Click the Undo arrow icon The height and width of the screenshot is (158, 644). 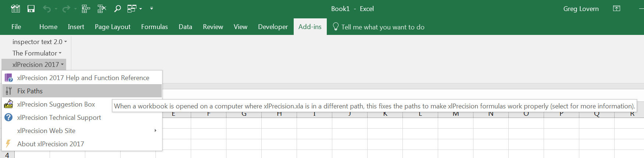click(47, 8)
